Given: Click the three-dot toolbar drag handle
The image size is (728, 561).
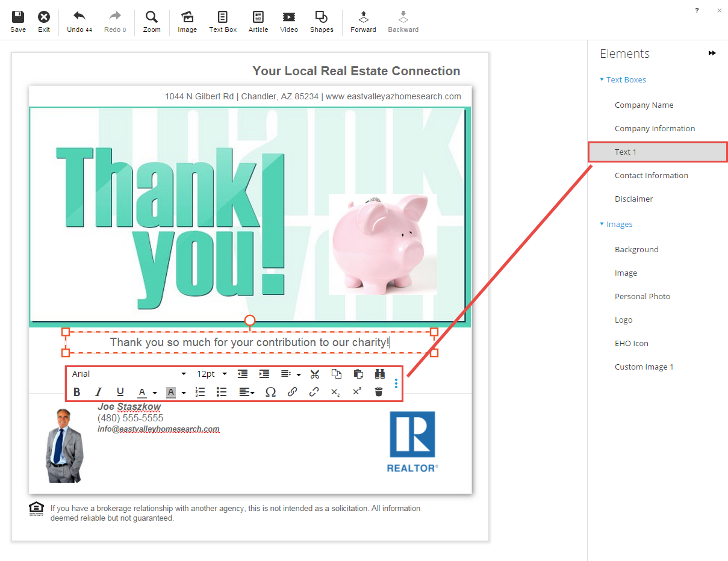Looking at the screenshot, I should click(x=396, y=383).
